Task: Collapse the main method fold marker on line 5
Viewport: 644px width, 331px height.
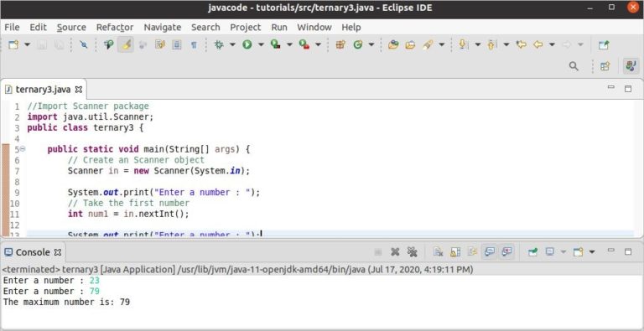Action: (x=23, y=149)
